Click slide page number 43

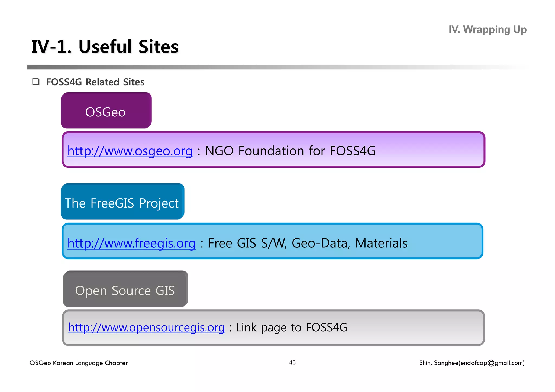coord(292,362)
